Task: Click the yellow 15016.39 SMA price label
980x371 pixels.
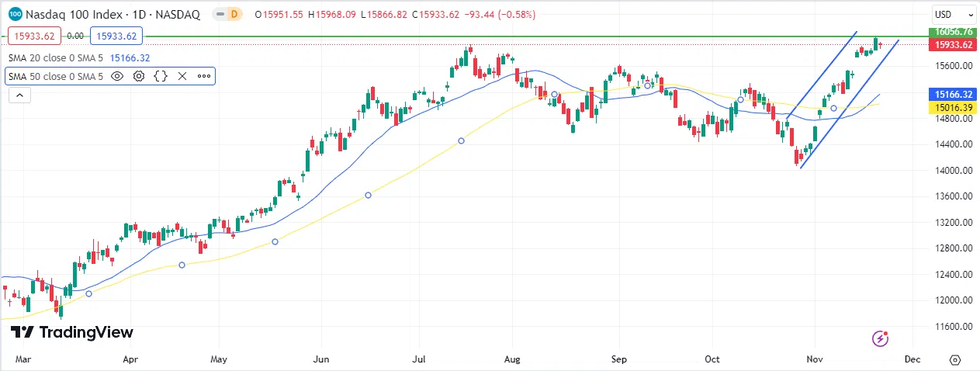Action: coord(954,107)
